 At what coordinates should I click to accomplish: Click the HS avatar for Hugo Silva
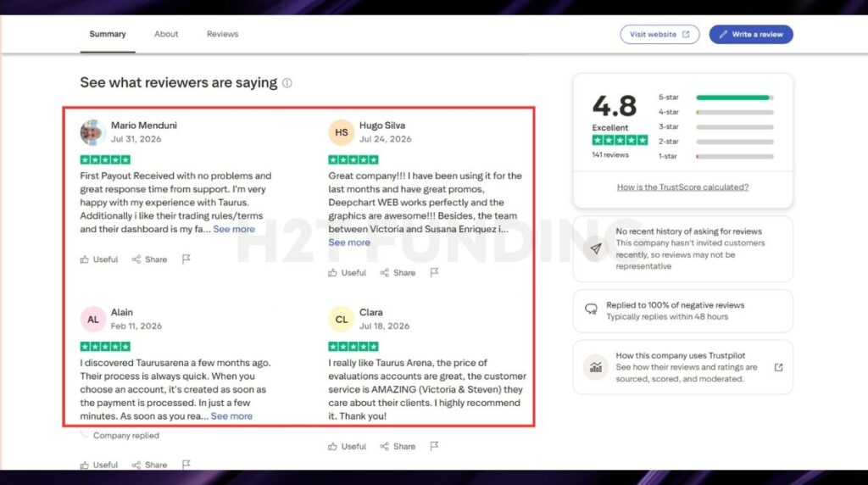[341, 132]
